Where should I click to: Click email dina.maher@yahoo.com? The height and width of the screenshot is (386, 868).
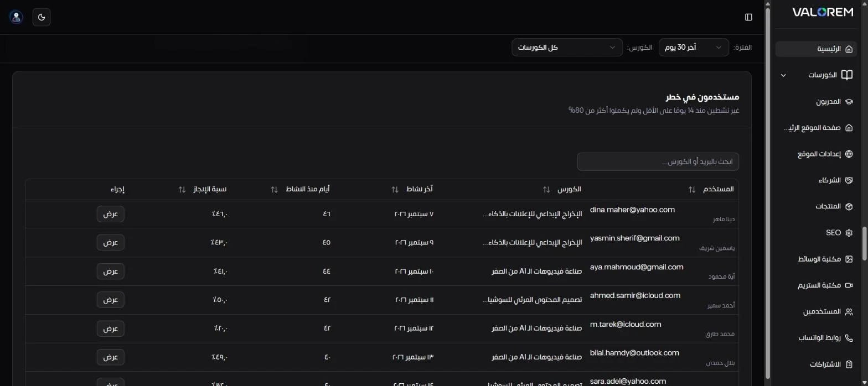click(x=632, y=210)
